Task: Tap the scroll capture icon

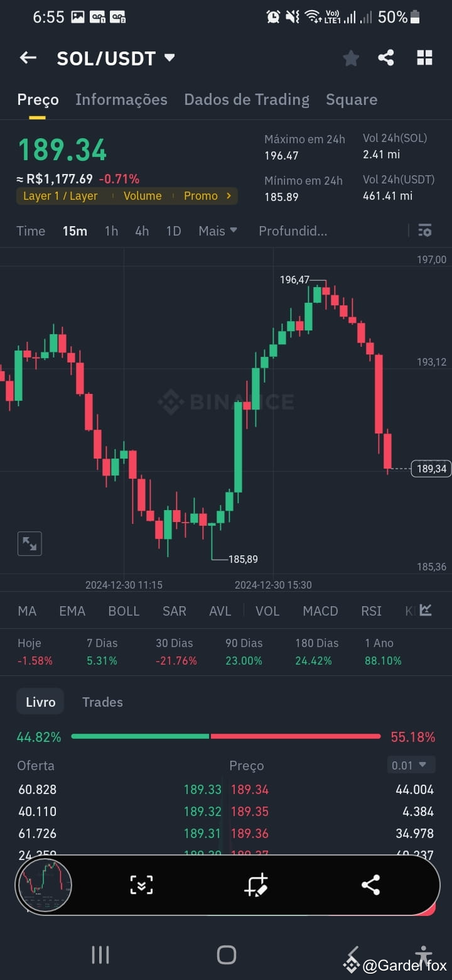Action: [141, 885]
